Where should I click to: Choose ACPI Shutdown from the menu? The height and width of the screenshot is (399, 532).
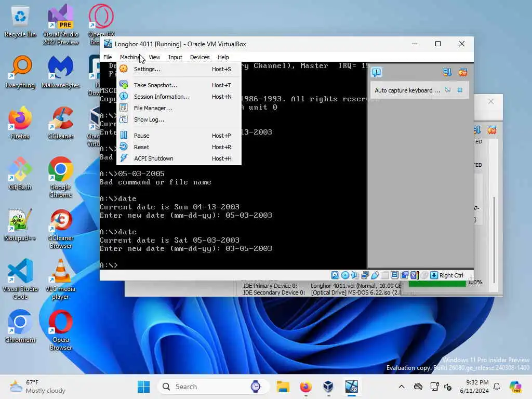(179, 158)
